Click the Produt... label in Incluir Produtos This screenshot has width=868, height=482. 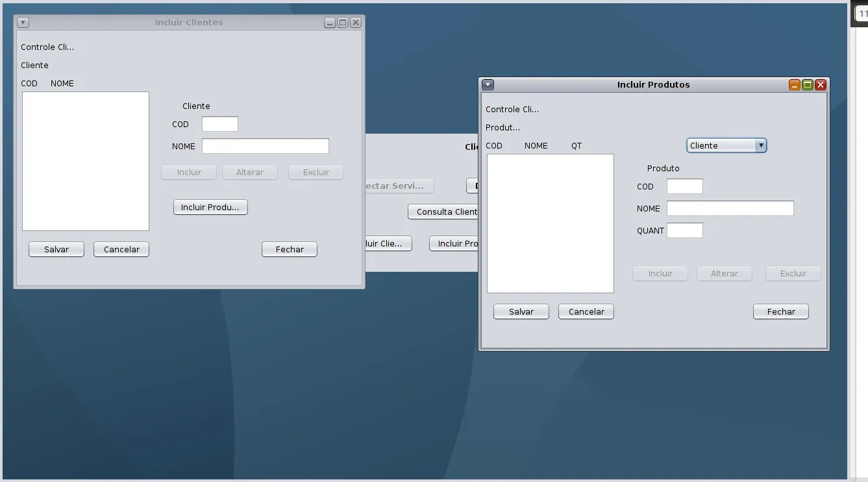[x=502, y=127]
